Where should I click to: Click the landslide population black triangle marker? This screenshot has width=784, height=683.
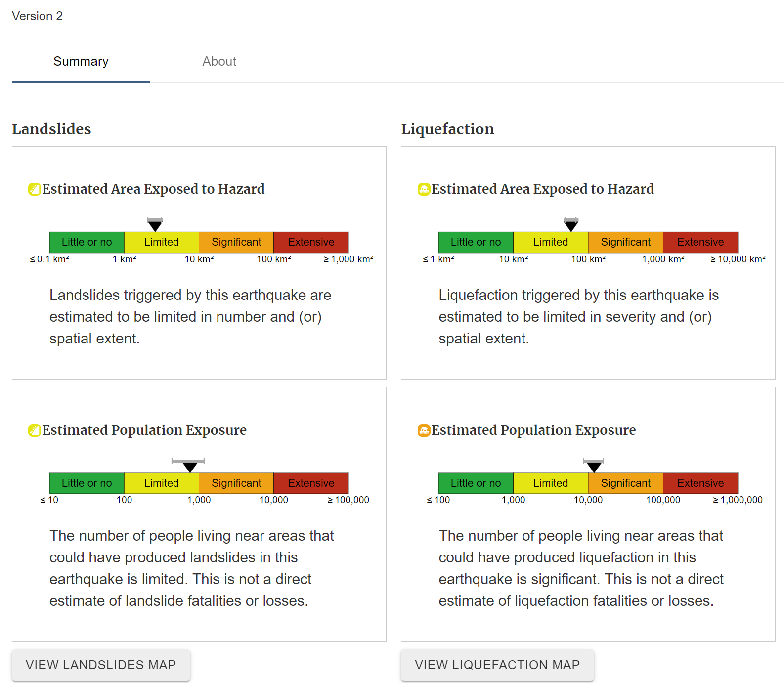coord(190,467)
